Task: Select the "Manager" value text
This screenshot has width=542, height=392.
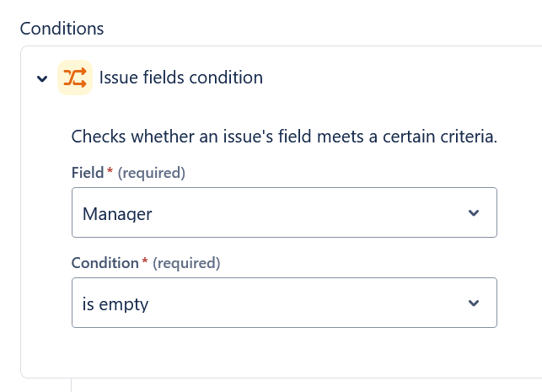Action: click(x=117, y=214)
